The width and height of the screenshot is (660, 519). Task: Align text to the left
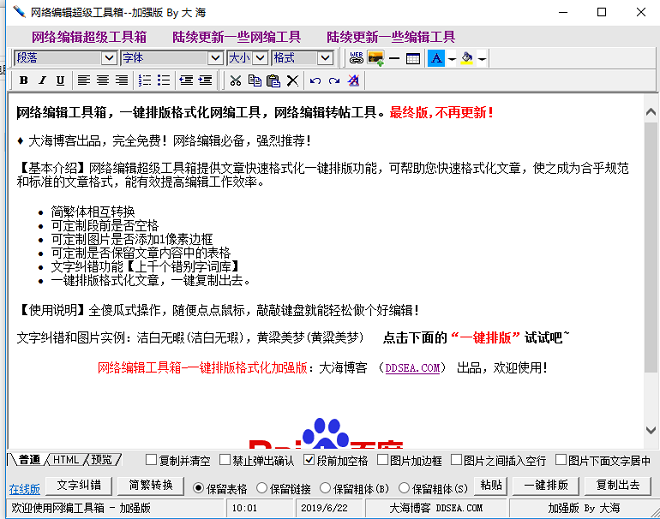(84, 80)
